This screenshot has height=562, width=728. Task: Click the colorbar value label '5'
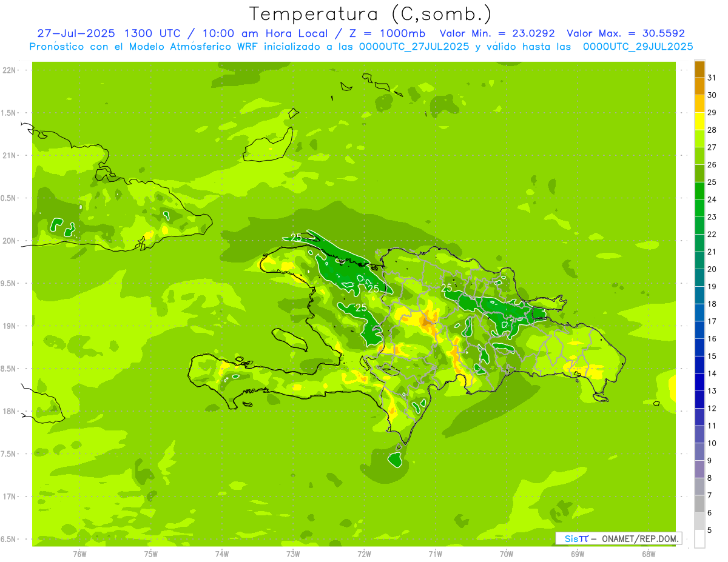coord(710,530)
